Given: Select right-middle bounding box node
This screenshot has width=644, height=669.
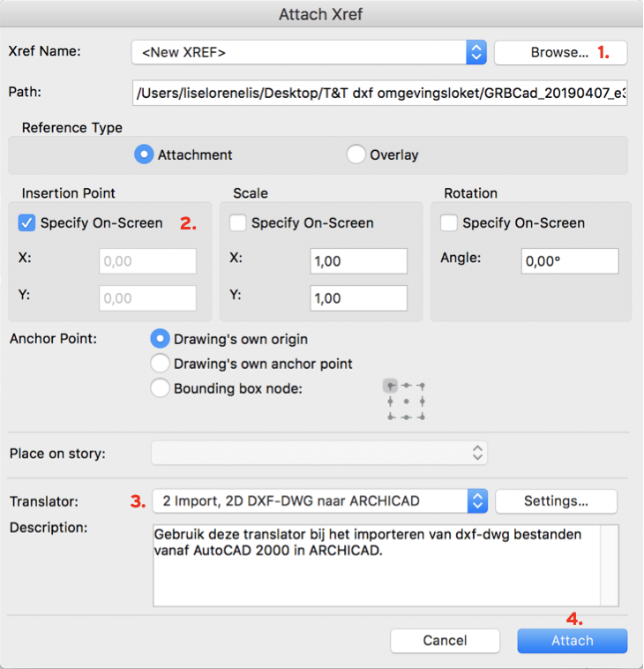Looking at the screenshot, I should coord(422,402).
